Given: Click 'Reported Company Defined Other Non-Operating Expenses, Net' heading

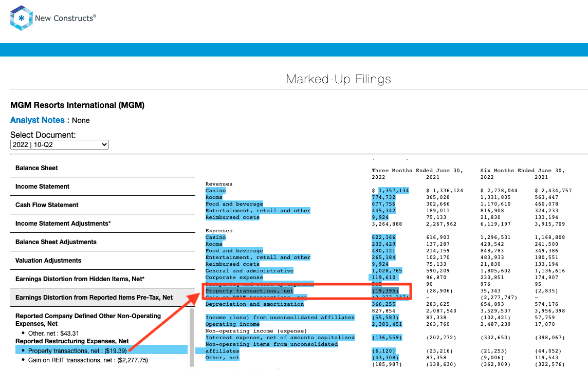Looking at the screenshot, I should (88, 320).
